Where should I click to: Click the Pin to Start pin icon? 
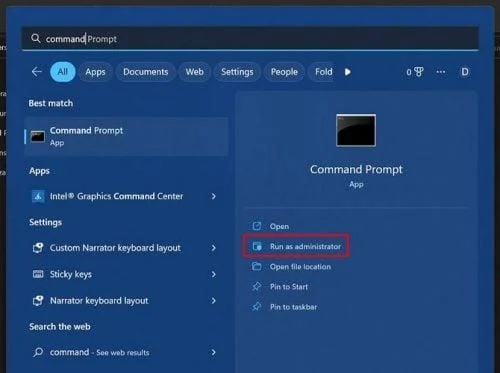pos(257,286)
